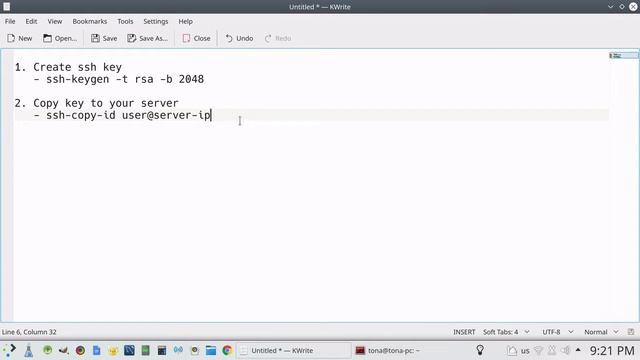Open Soft Tabs: 4 indentation dropdown

(506, 332)
